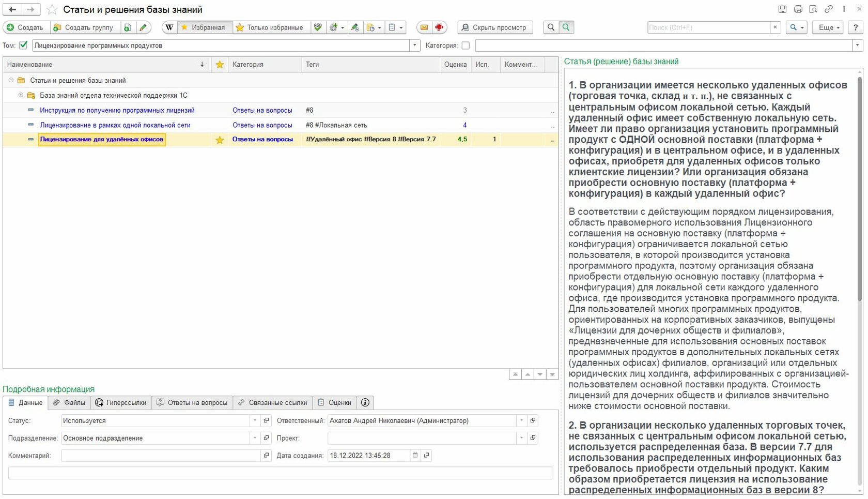
Task: Clear the search field with X
Action: coord(775,27)
